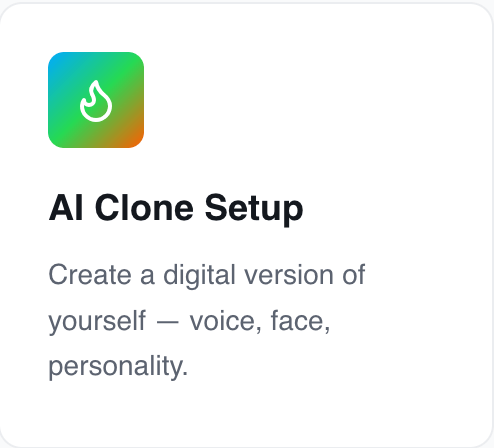The image size is (494, 448).
Task: Tap the flame glyph inside the gradient square
Action: (x=96, y=101)
